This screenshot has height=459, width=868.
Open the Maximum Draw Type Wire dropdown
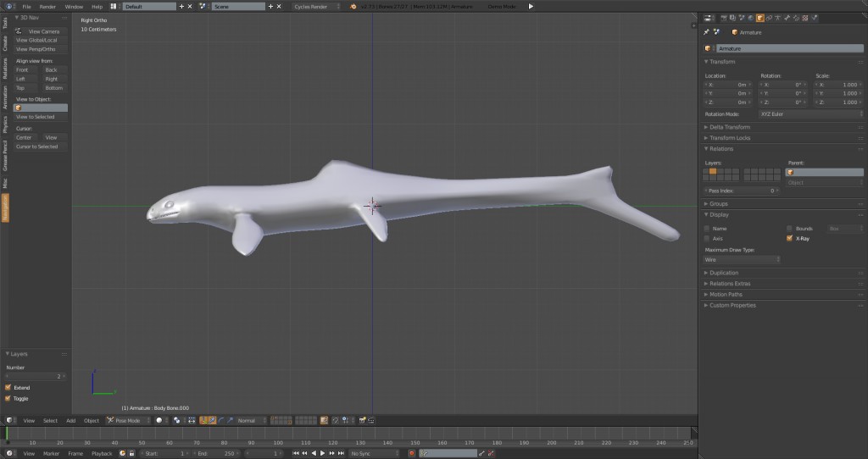742,259
